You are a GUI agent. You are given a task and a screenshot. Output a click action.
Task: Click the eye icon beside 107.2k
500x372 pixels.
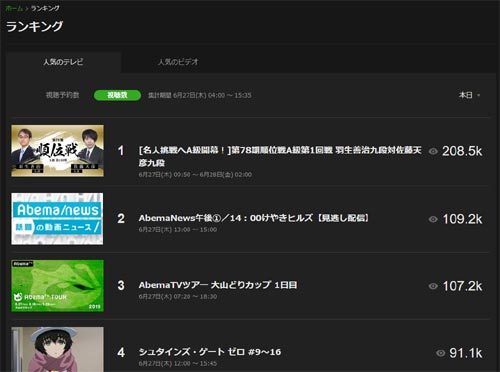[x=433, y=286]
